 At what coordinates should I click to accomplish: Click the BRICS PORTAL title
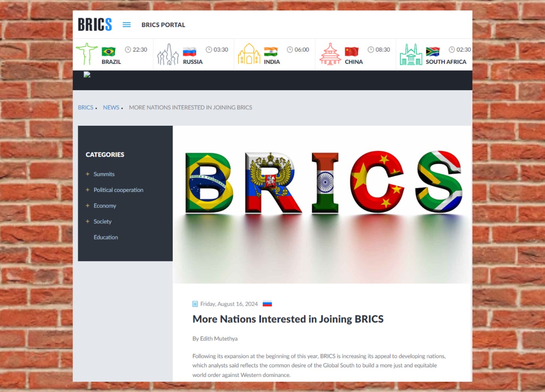(163, 25)
